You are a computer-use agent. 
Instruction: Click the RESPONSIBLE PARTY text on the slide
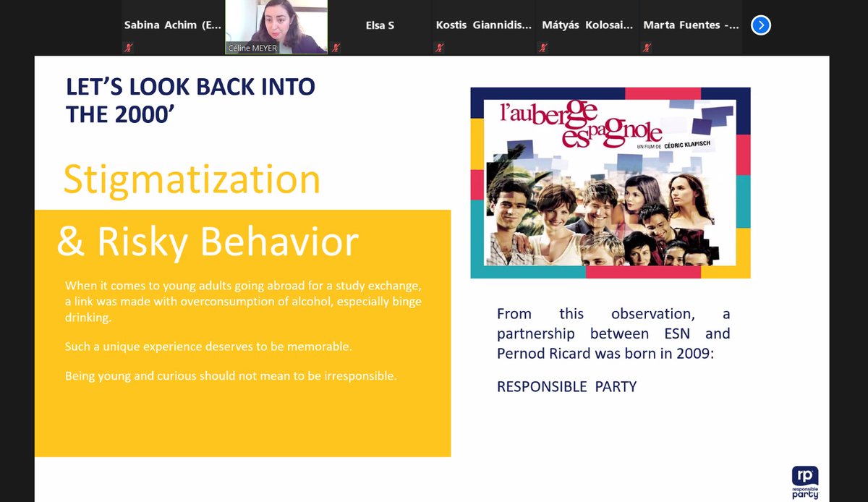pyautogui.click(x=566, y=386)
